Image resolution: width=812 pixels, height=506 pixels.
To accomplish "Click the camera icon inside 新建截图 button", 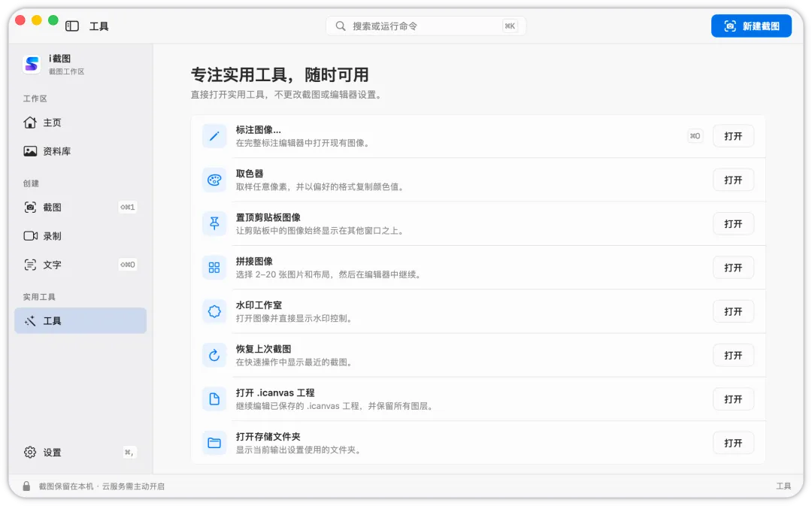I will [729, 26].
